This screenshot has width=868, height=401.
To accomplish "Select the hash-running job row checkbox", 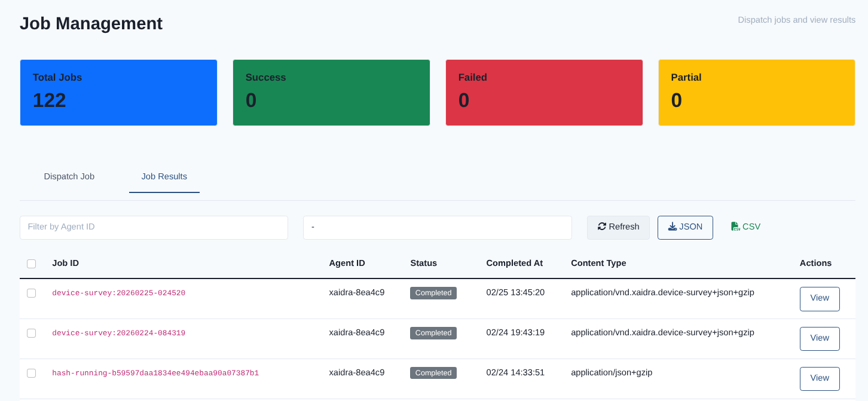I will click(32, 373).
